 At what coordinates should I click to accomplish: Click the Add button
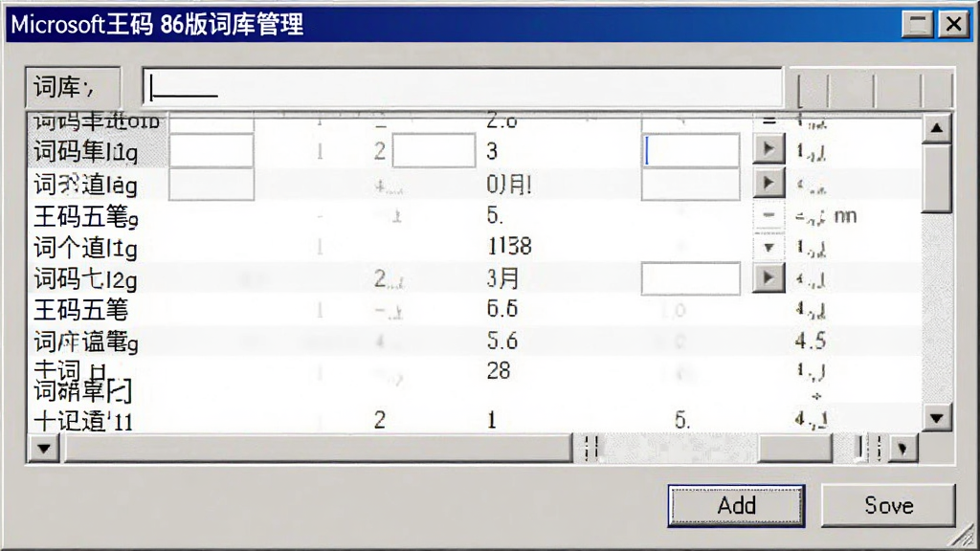pos(736,505)
